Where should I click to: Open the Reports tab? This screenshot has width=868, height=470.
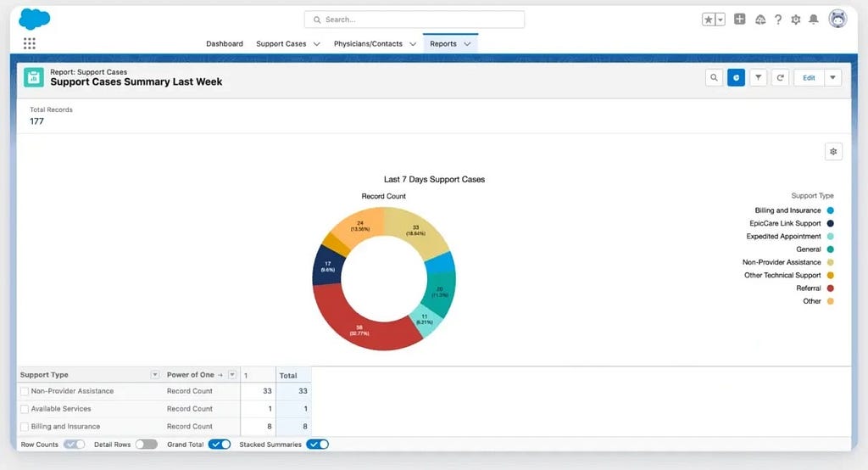pos(443,44)
